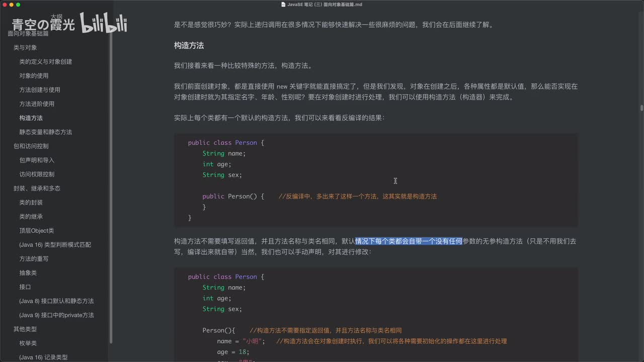Viewport: 644px width, 362px height.
Task: Open (Java 16) 记录类型 outline entry
Action: pyautogui.click(x=43, y=357)
